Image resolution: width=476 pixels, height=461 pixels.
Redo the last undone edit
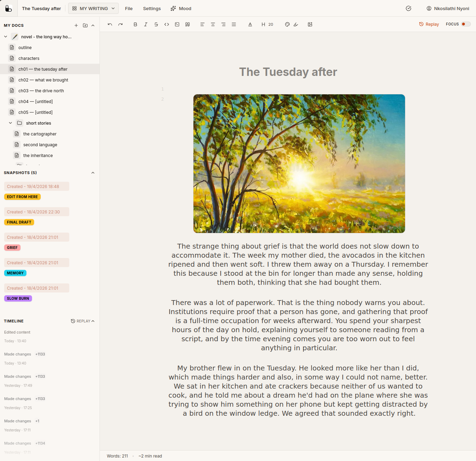(x=120, y=24)
